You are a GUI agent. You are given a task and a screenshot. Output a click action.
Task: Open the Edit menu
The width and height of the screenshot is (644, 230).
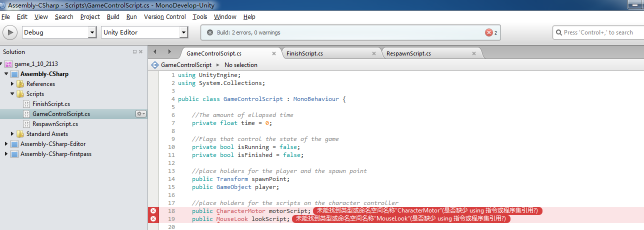pos(22,16)
